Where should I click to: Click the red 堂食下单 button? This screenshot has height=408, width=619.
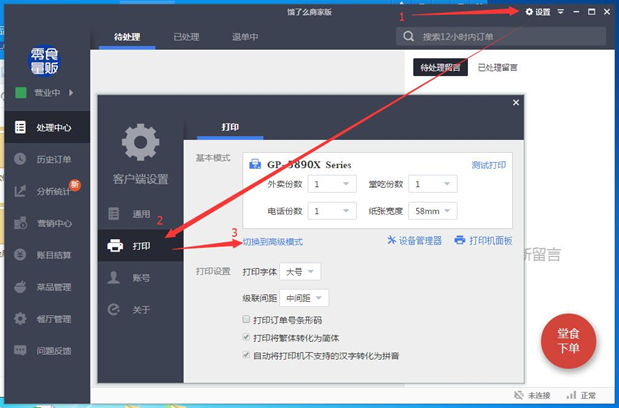click(568, 341)
